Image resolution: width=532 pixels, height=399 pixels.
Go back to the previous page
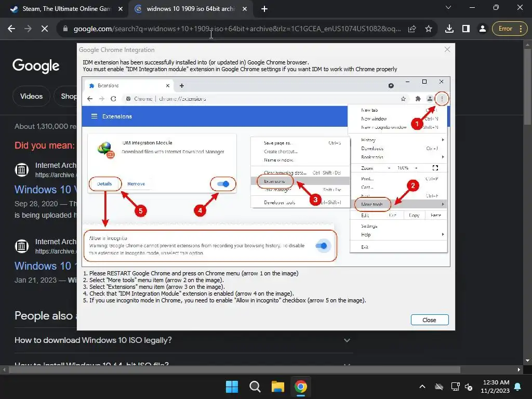coord(11,29)
